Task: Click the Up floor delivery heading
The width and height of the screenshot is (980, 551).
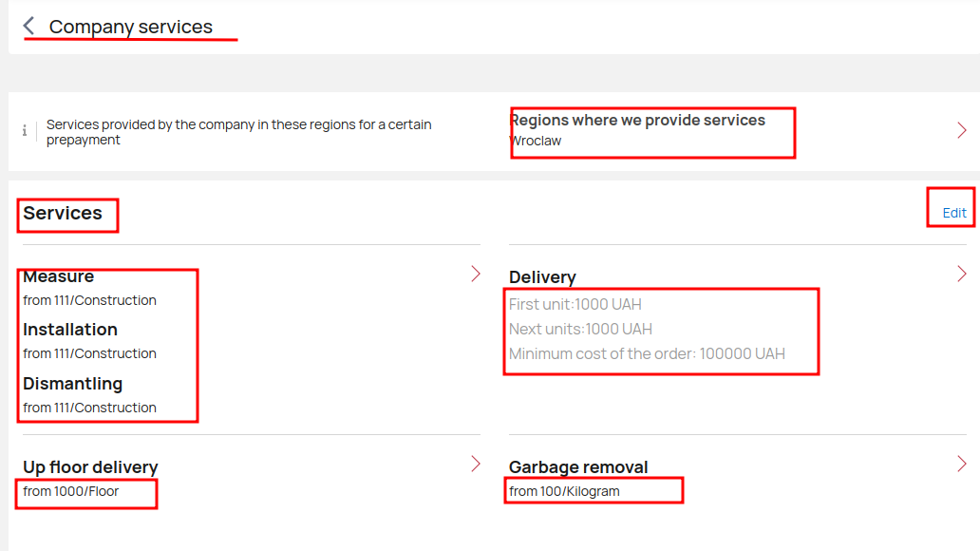Action: (90, 467)
